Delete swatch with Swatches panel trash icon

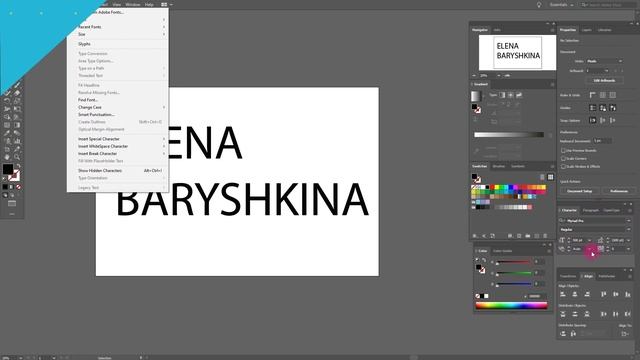click(x=545, y=236)
